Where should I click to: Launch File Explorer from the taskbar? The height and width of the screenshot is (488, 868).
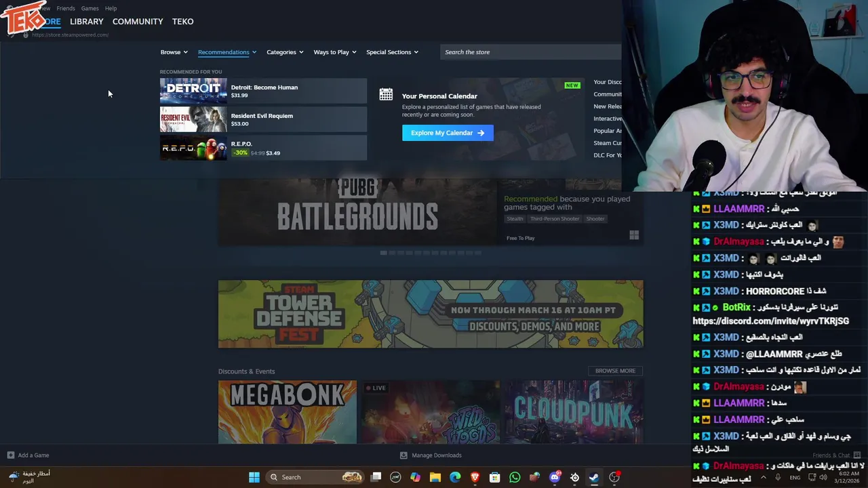point(435,477)
